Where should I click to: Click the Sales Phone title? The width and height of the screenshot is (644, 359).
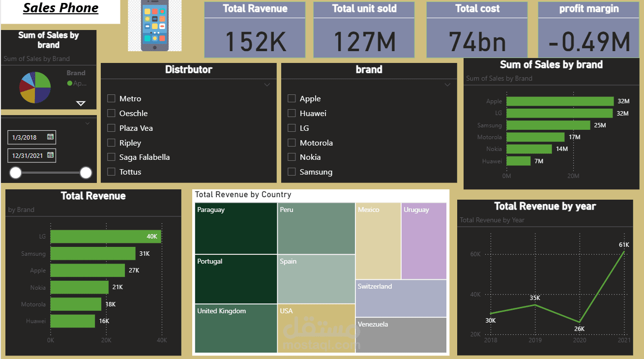(60, 8)
